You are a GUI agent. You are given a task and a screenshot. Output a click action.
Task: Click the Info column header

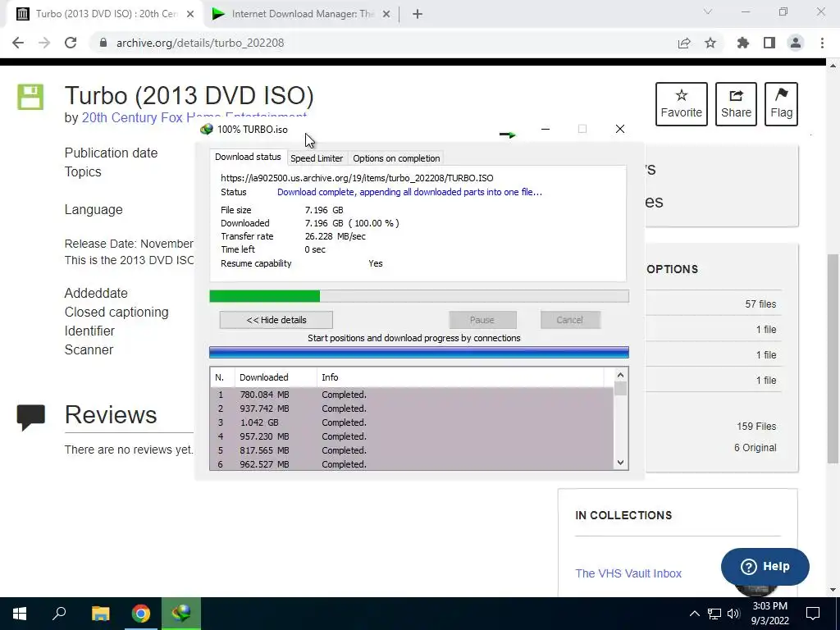[461, 377]
